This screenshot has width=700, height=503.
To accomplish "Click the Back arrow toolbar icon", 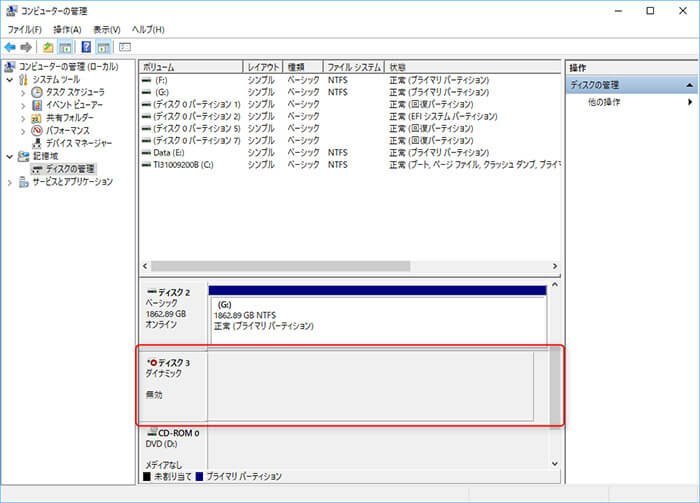I will (10, 47).
